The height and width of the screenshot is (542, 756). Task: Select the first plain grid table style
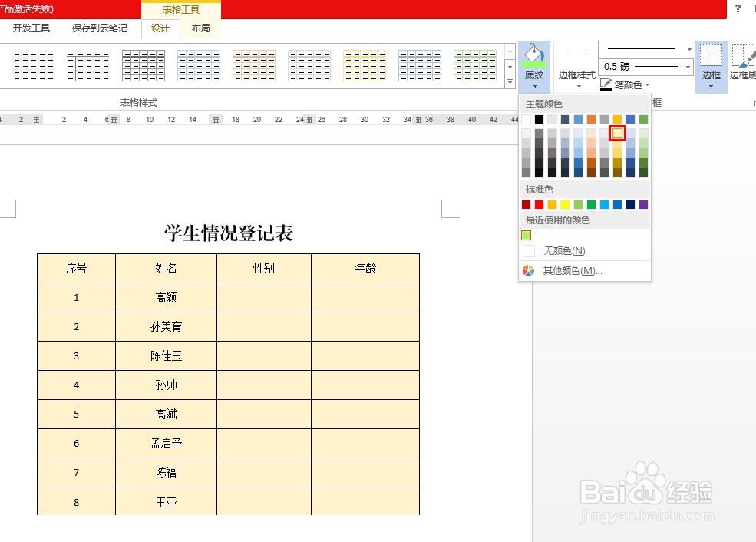pyautogui.click(x=31, y=65)
